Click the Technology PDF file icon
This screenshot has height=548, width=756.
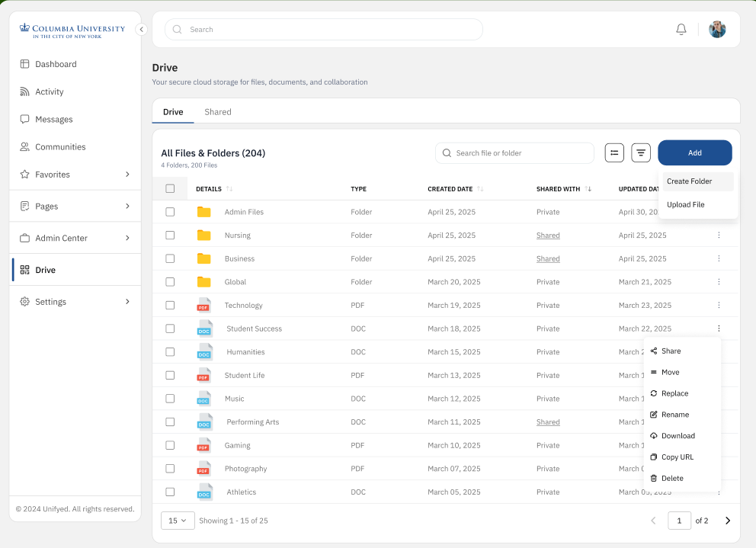click(x=203, y=306)
